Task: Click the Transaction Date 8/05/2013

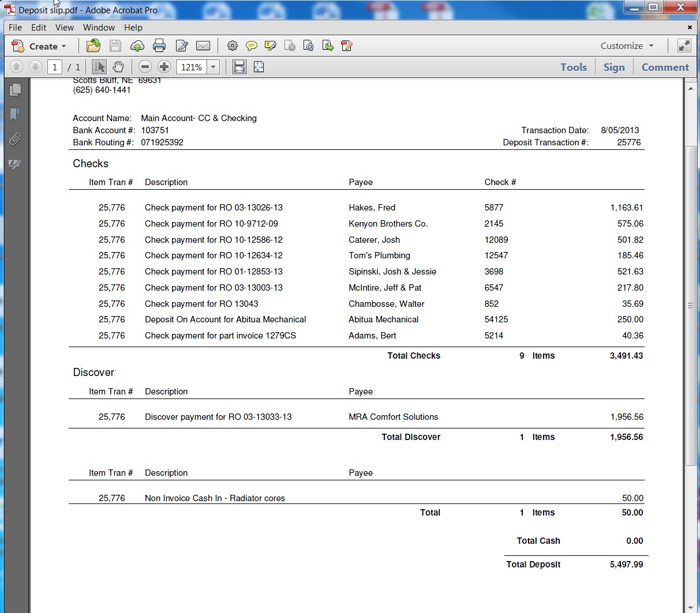Action: point(620,130)
